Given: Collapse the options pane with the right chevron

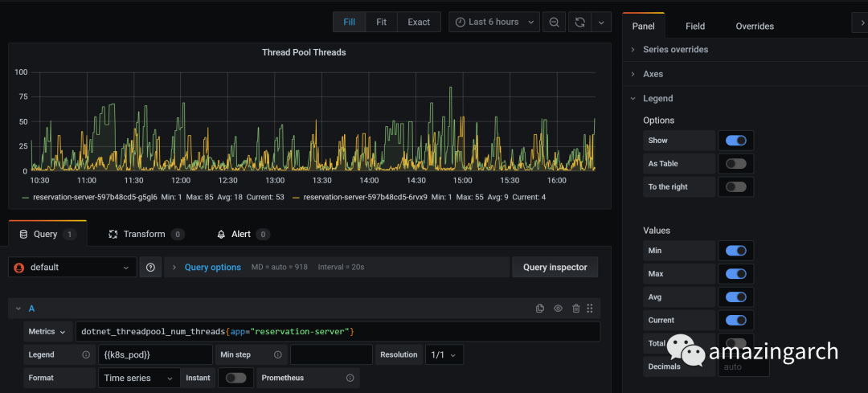Looking at the screenshot, I should [861, 23].
